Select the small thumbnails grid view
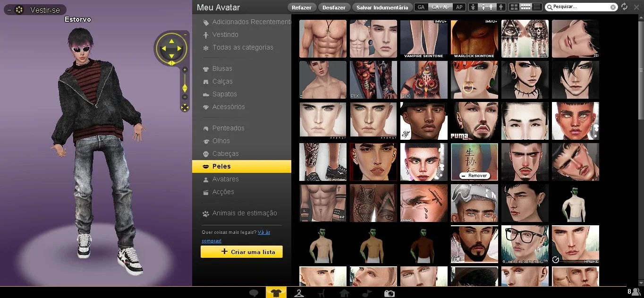The width and height of the screenshot is (644, 298). (525, 7)
